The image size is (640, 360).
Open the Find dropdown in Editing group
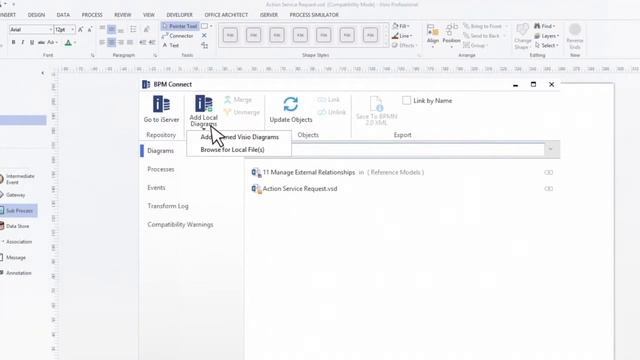pos(545,26)
